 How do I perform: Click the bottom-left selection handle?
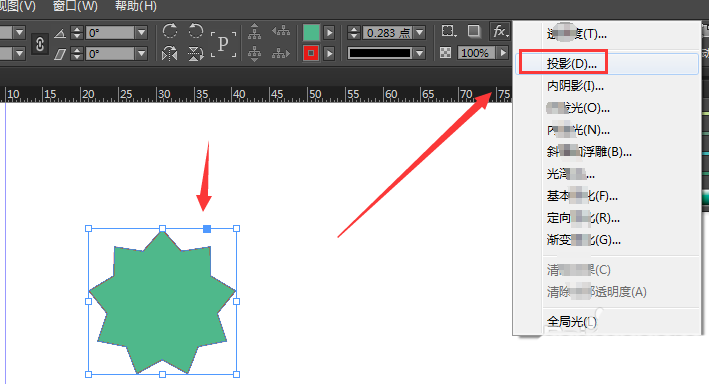coord(89,375)
